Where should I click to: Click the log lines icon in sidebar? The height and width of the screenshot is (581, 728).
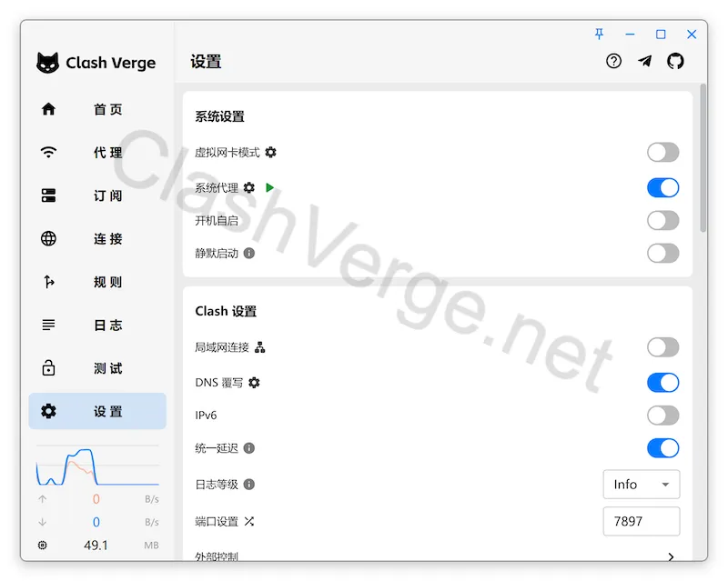tap(48, 325)
